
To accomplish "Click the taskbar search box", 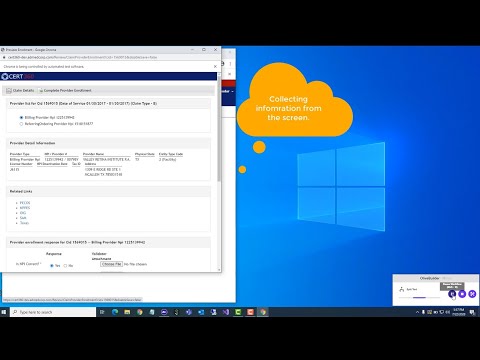I will [53, 312].
